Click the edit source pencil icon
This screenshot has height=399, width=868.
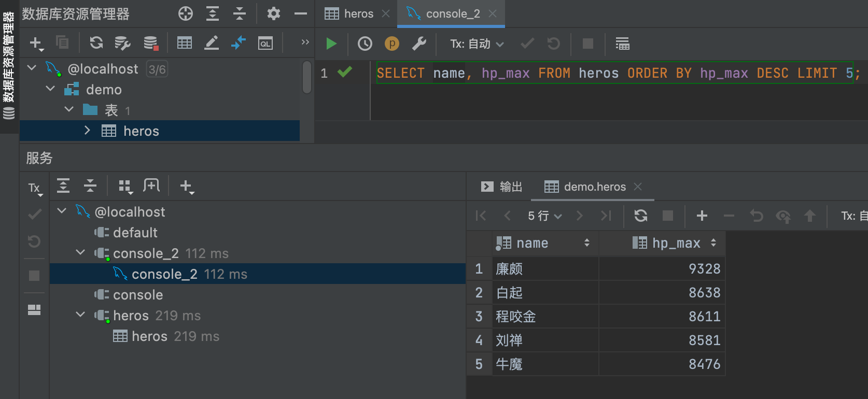212,43
